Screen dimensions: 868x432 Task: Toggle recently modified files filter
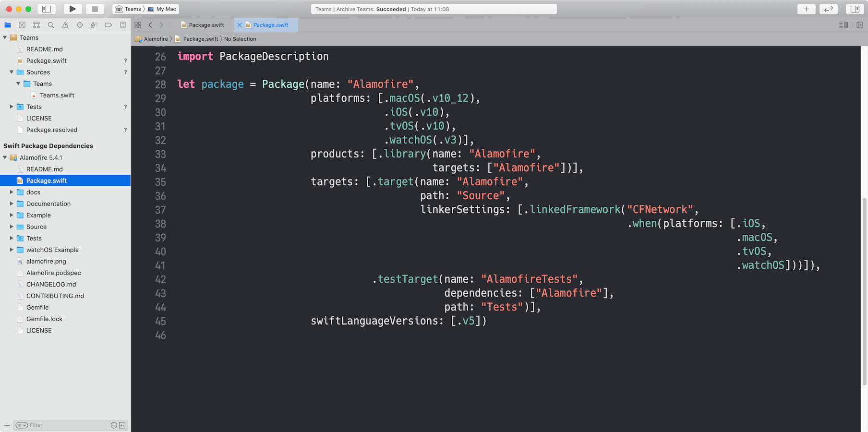[114, 425]
